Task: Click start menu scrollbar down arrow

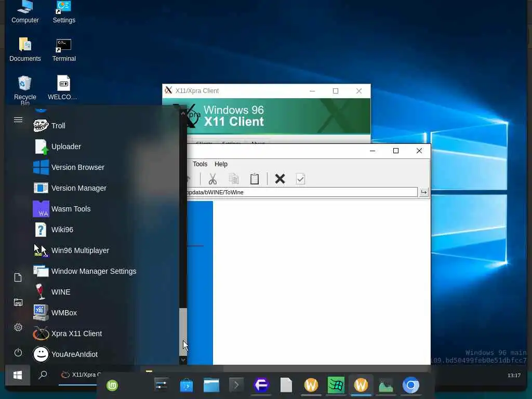Action: [183, 360]
